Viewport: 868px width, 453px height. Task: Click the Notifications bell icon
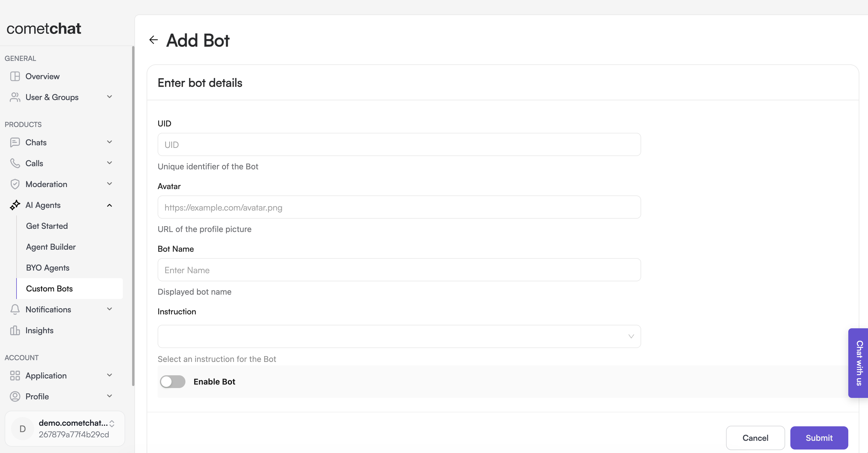[15, 309]
